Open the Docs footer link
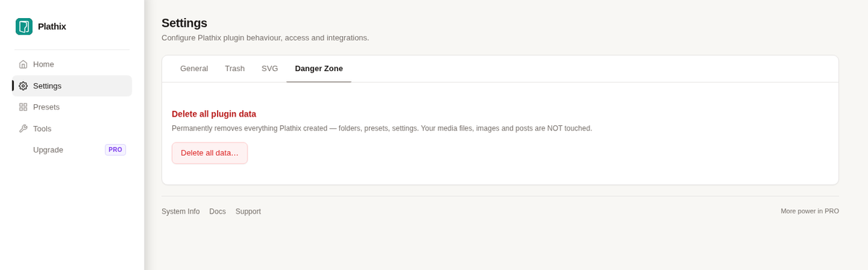868x270 pixels. pos(217,211)
